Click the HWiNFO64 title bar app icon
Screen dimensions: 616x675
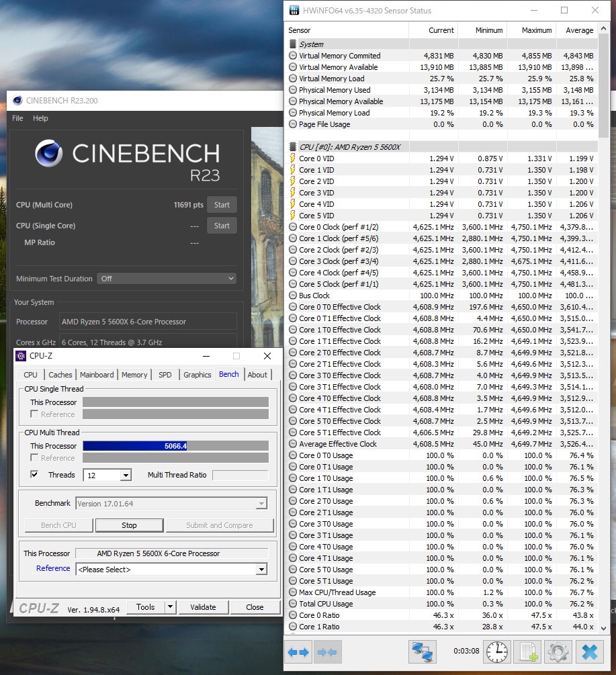[294, 10]
